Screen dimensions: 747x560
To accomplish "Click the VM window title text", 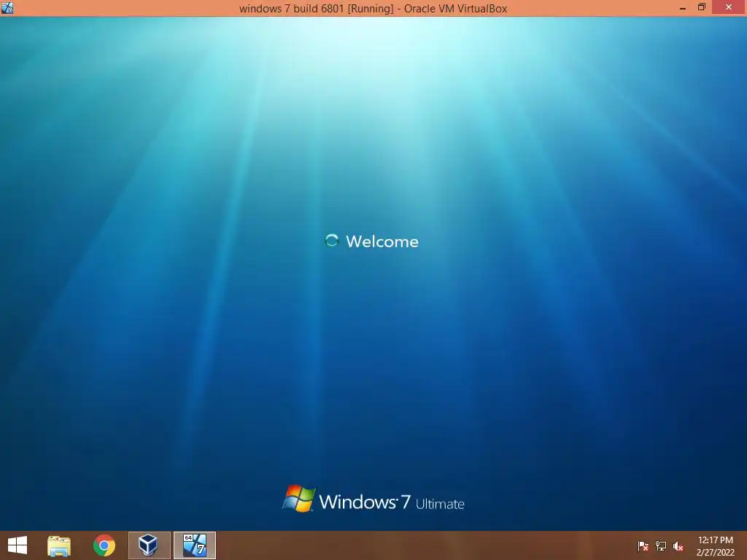I will click(373, 9).
